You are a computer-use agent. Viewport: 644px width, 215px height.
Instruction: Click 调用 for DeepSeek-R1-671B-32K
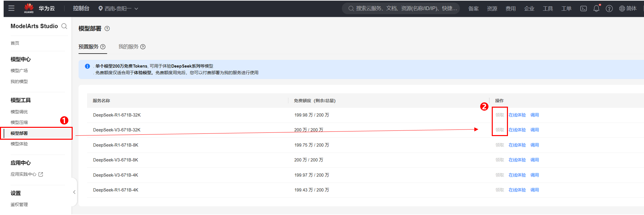tap(535, 115)
